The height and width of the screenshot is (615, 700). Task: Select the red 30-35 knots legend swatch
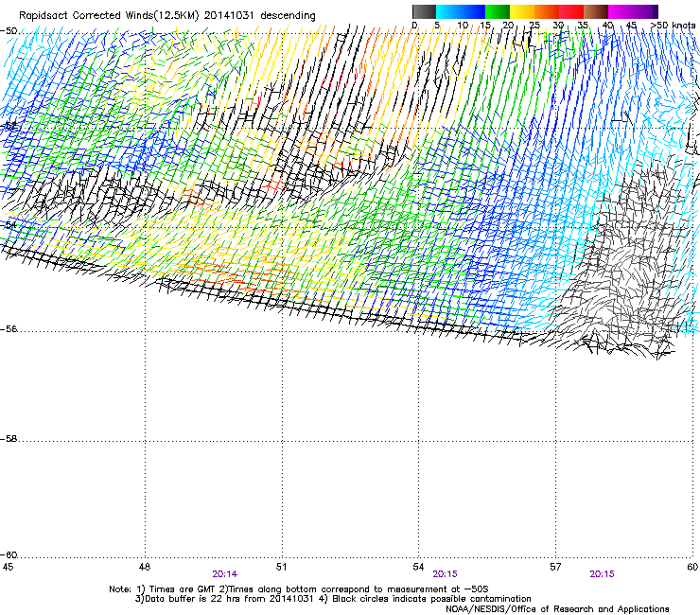click(x=571, y=11)
